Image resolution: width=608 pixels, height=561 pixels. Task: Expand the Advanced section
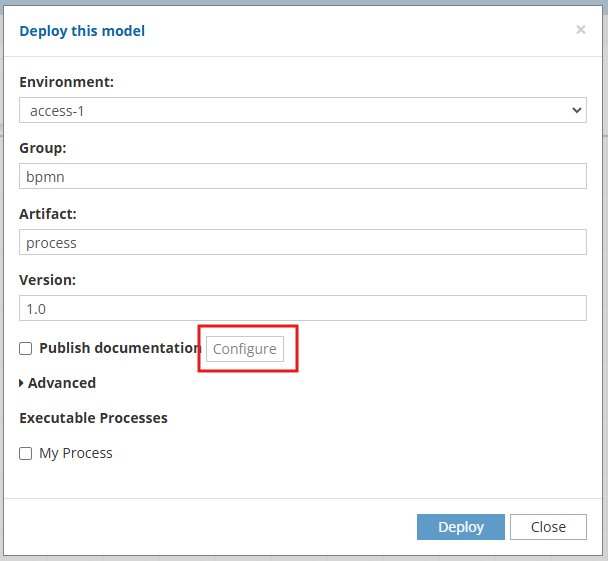[58, 383]
